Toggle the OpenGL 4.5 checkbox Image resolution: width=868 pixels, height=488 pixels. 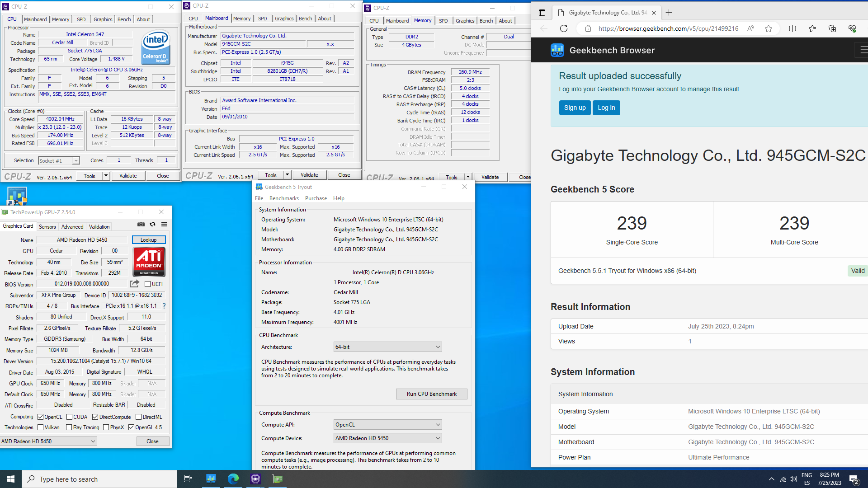tap(131, 427)
